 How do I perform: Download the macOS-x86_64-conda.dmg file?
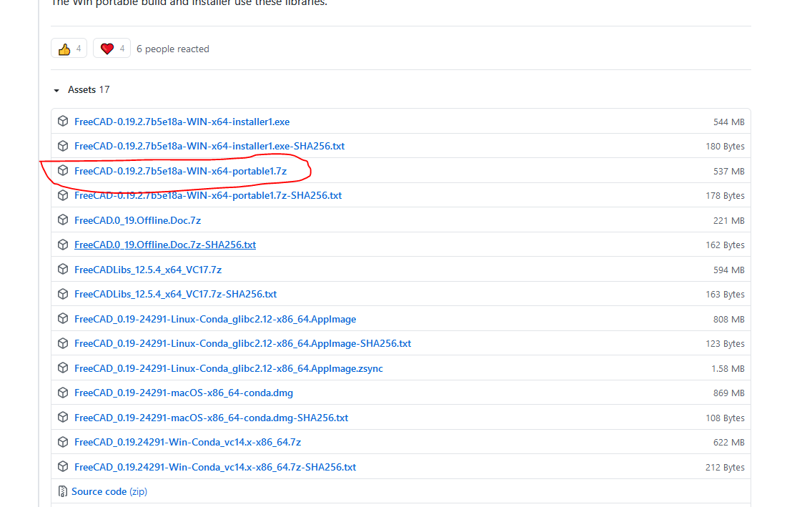pos(183,393)
